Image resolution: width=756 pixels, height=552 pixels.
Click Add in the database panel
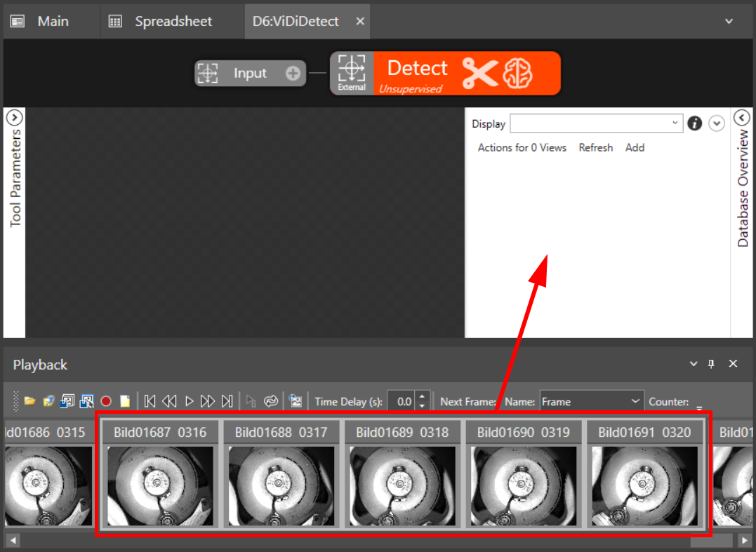pyautogui.click(x=635, y=147)
